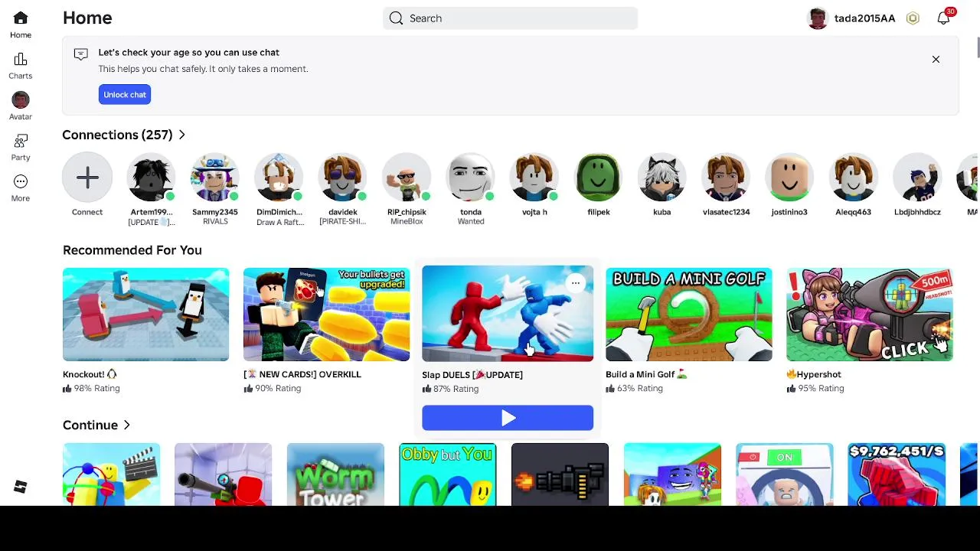
Task: Click the Home page title
Action: (87, 18)
